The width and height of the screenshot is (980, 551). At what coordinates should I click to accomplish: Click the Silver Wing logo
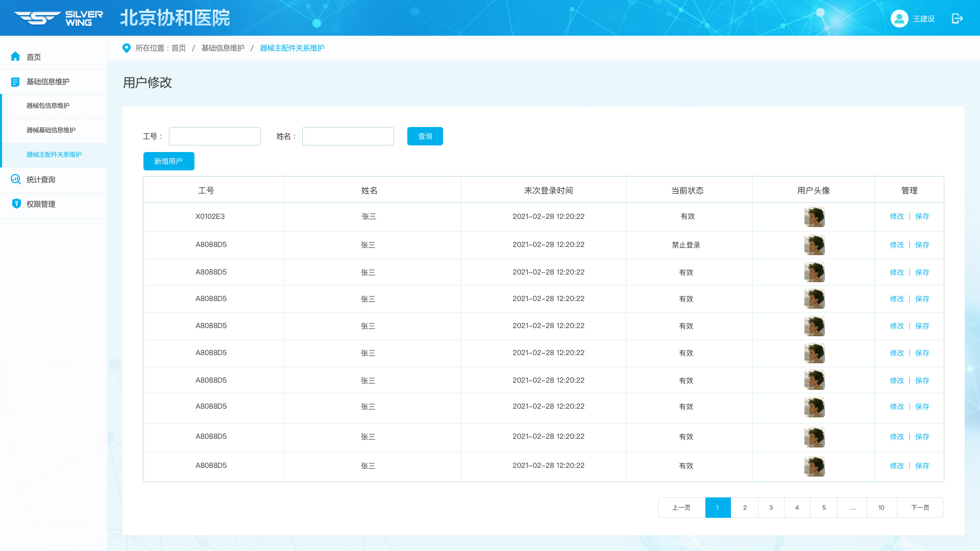pos(59,18)
